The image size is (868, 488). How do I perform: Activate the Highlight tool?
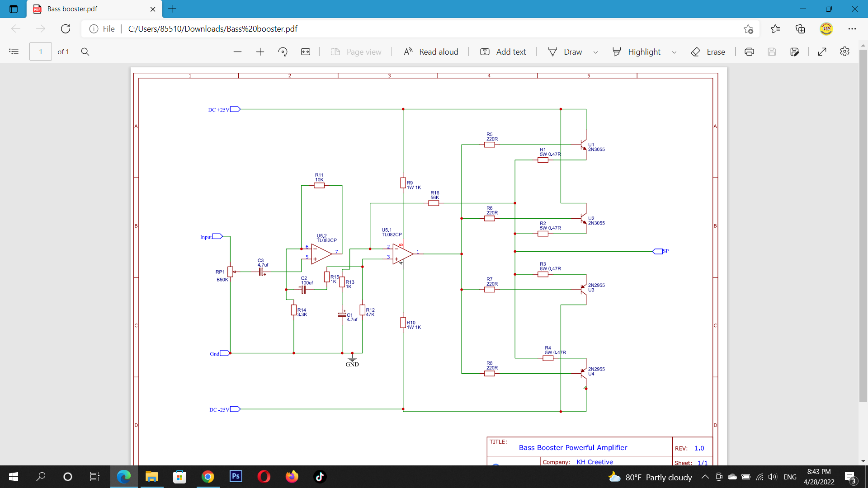(637, 52)
